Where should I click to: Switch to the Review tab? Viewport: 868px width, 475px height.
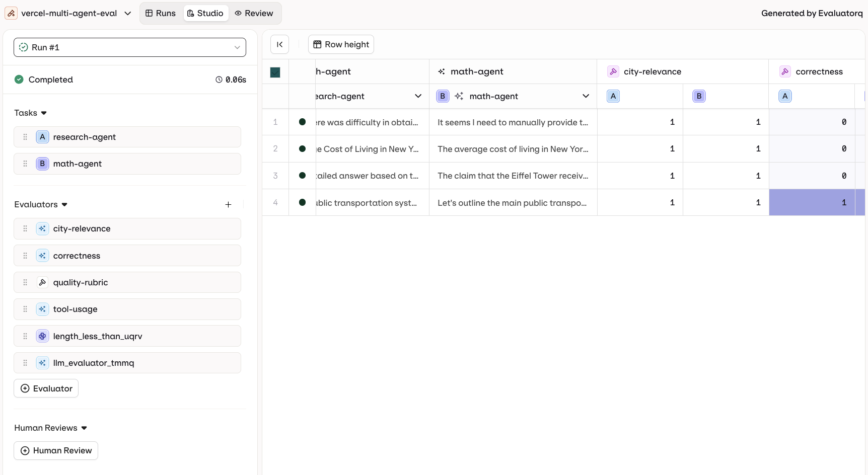[254, 13]
